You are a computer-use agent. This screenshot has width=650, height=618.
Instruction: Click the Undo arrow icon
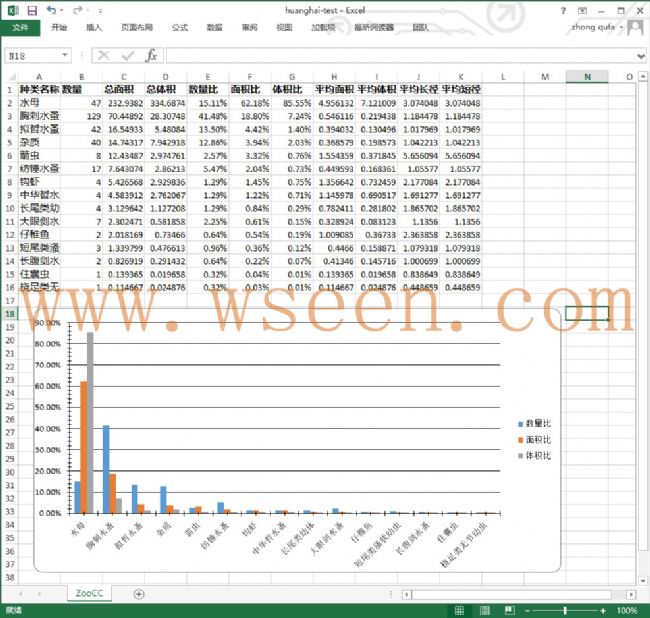(51, 10)
